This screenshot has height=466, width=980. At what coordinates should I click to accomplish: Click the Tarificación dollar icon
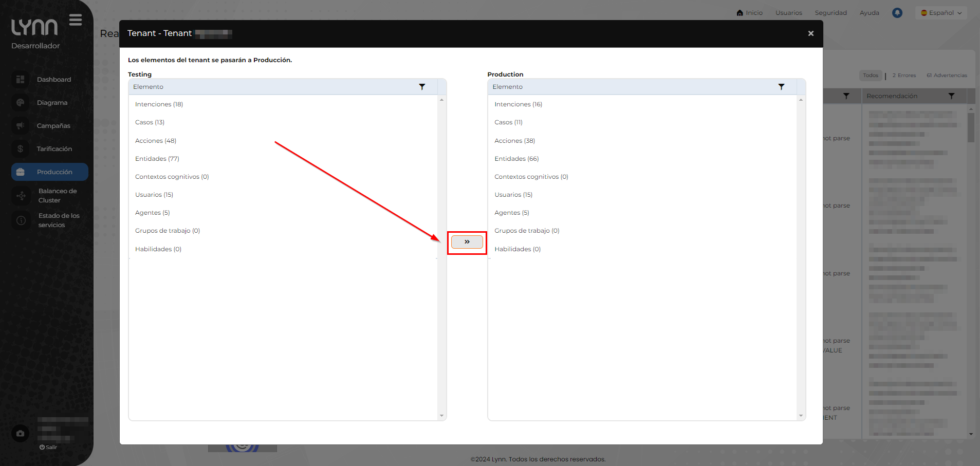pyautogui.click(x=21, y=149)
